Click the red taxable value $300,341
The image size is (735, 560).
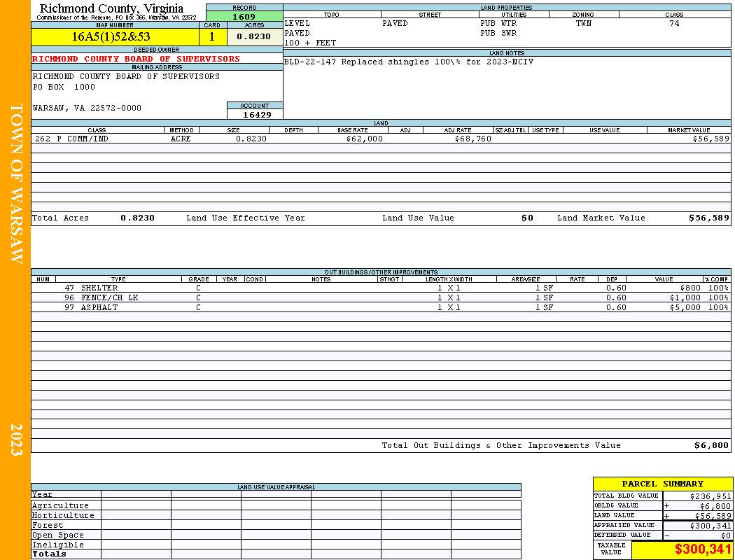pyautogui.click(x=702, y=549)
